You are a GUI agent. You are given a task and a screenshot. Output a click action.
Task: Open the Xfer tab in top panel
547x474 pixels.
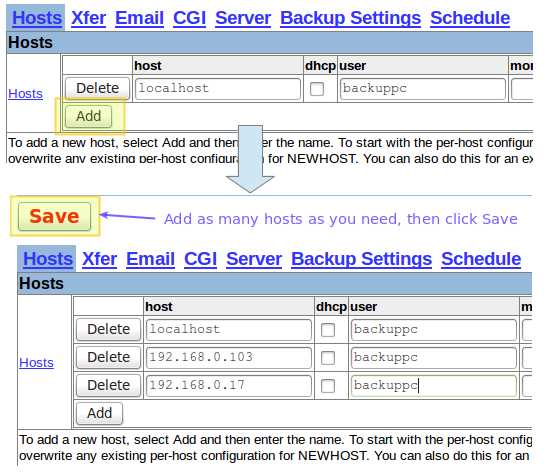(89, 18)
